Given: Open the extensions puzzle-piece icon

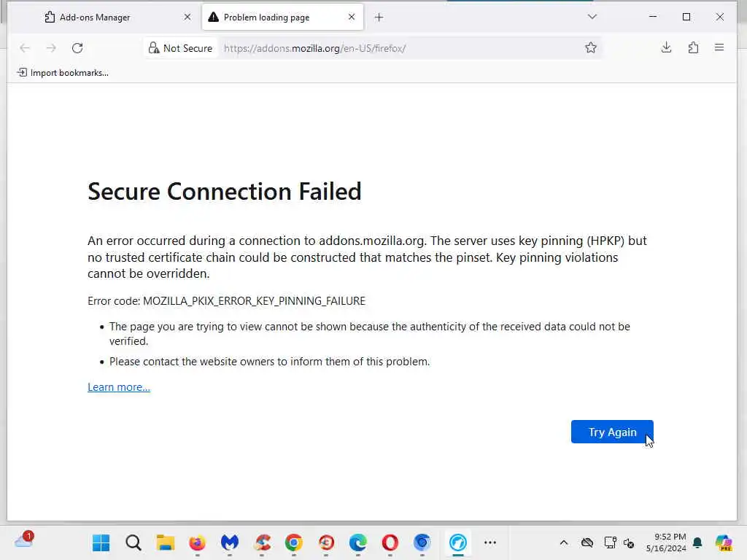Looking at the screenshot, I should [693, 48].
